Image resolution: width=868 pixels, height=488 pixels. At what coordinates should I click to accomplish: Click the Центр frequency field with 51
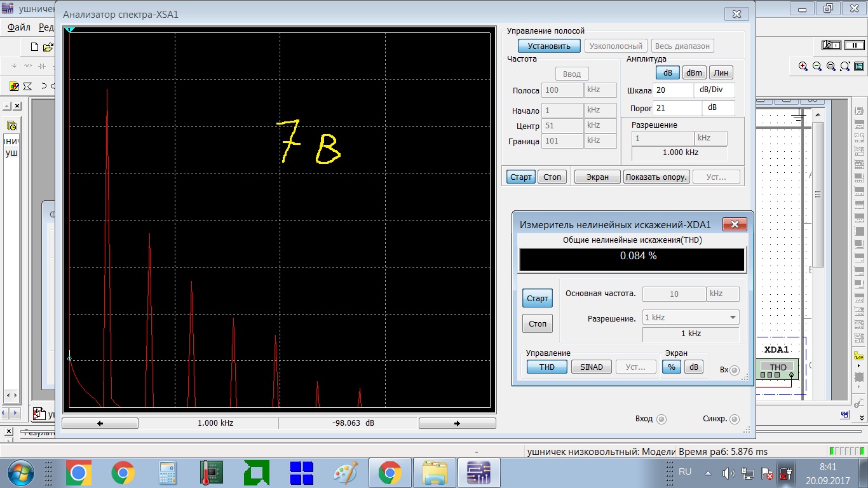tap(562, 126)
